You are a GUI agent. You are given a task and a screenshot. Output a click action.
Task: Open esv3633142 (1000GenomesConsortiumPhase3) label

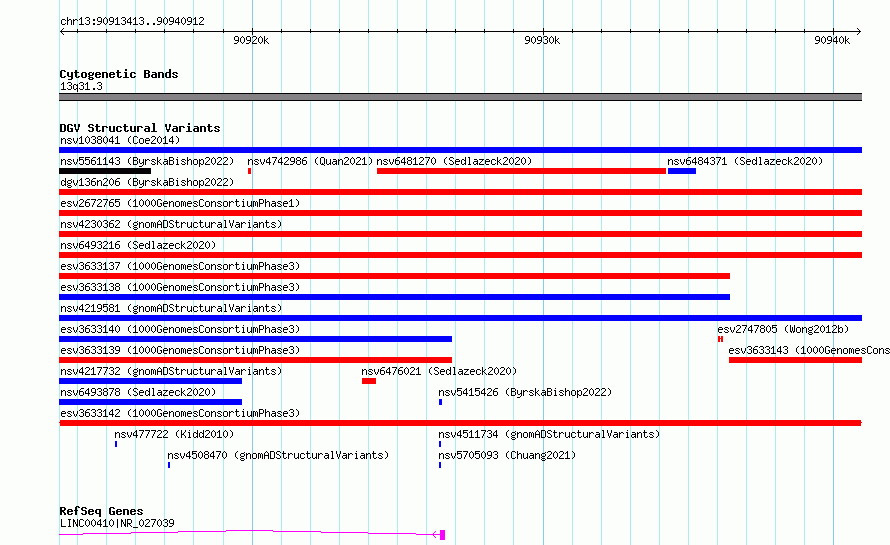(x=180, y=413)
